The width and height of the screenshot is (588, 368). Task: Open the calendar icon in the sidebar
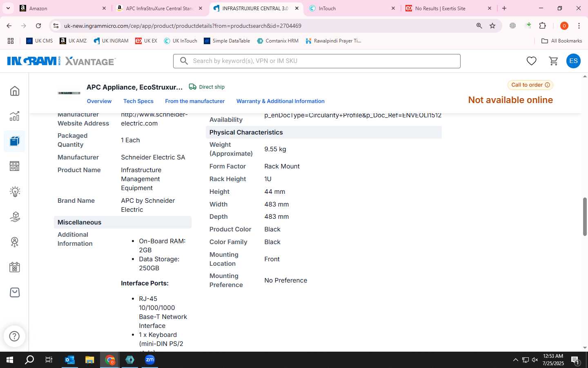pyautogui.click(x=15, y=267)
